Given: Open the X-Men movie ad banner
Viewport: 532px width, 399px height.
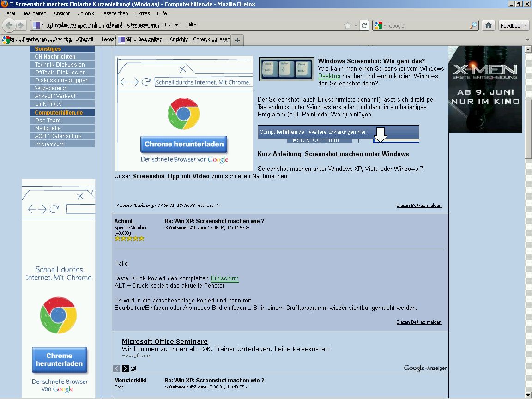Looking at the screenshot, I should 485,89.
